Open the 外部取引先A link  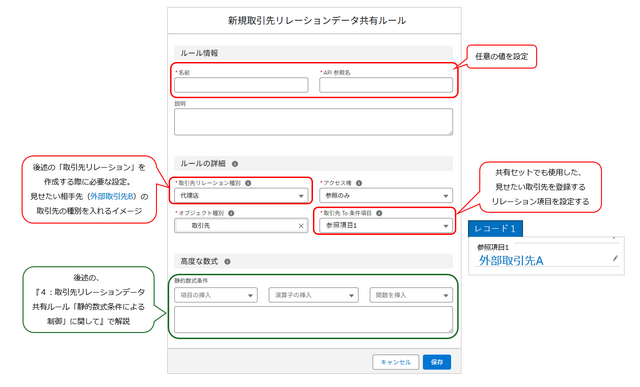click(511, 260)
